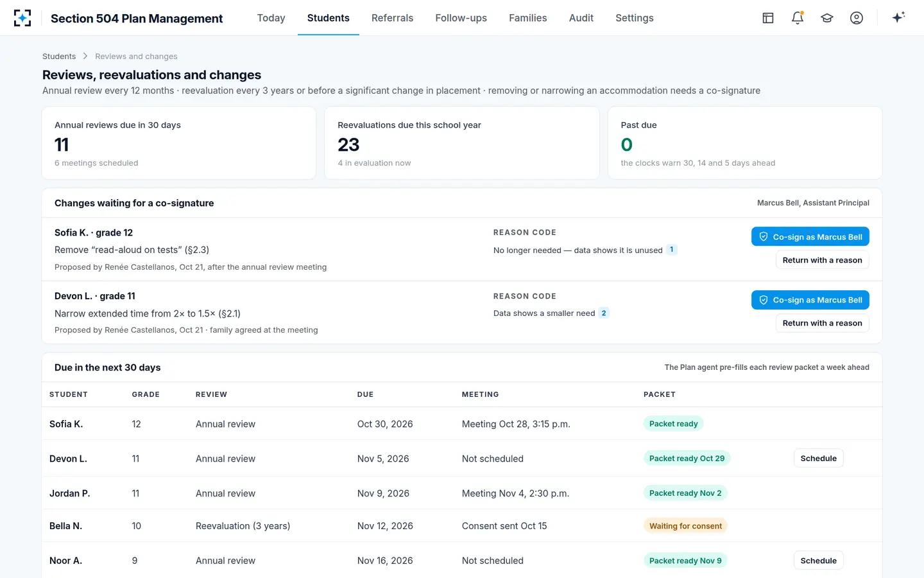Click footnote badge 2 beside Devon's reason code
This screenshot has width=924, height=578.
tap(604, 313)
